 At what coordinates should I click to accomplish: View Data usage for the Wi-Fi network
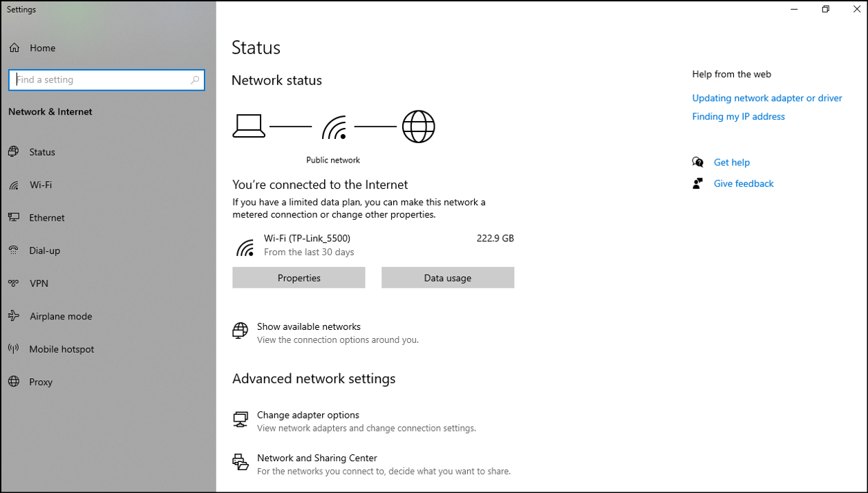[x=447, y=277]
